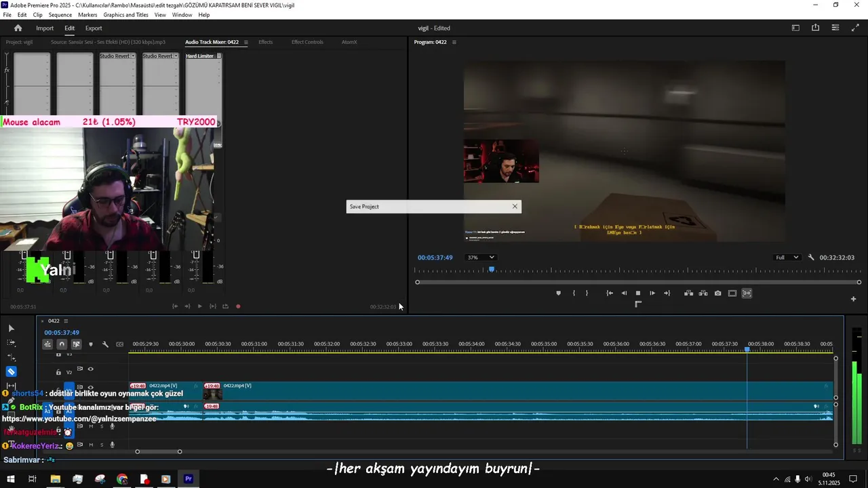
Task: Open playback resolution Full dropdown
Action: tap(787, 258)
